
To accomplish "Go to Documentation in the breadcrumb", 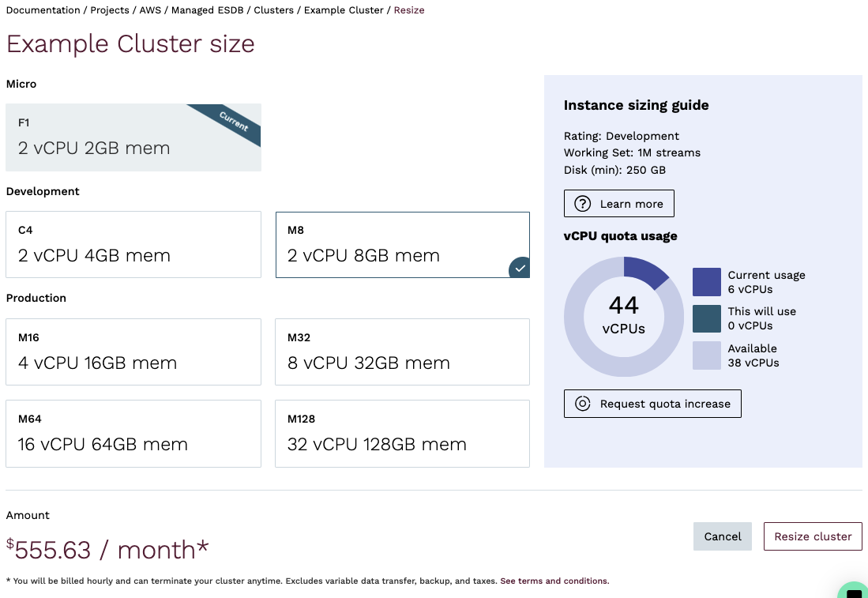I will 43,10.
